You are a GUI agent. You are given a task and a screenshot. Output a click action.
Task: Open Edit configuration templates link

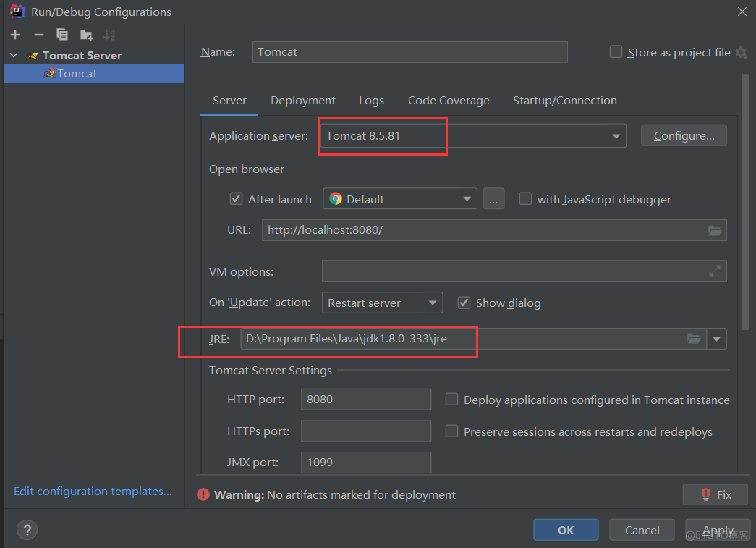point(93,491)
